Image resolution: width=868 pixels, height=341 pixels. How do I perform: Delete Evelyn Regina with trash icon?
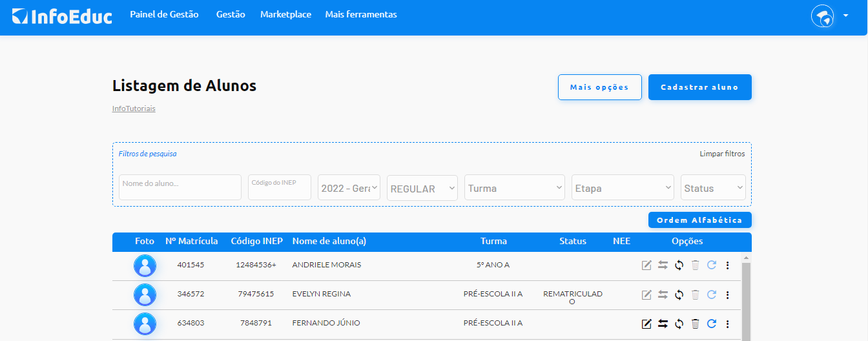pos(696,294)
